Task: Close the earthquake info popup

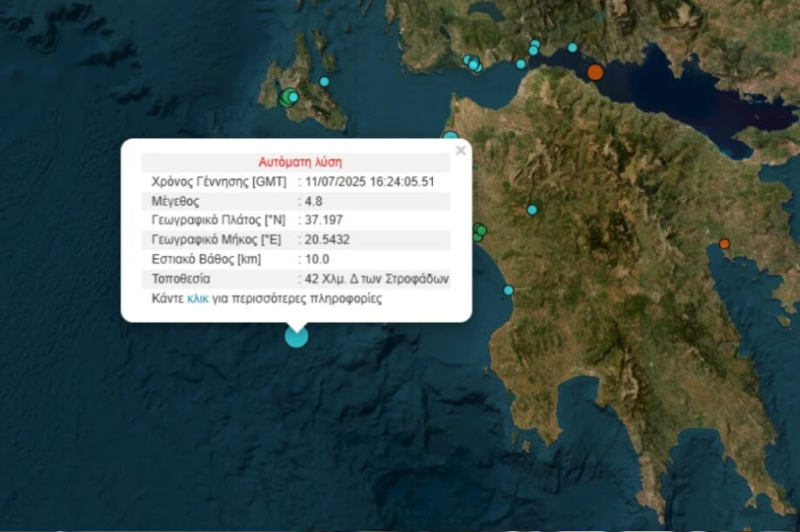Action: [x=461, y=150]
